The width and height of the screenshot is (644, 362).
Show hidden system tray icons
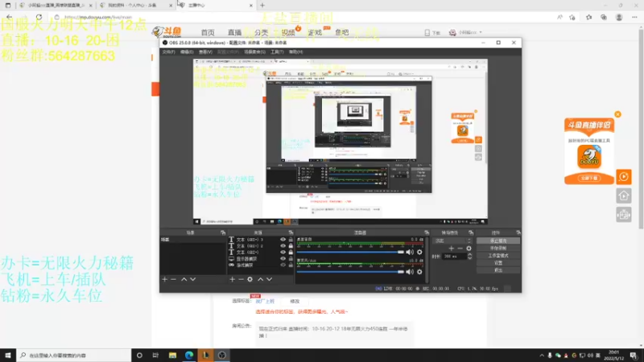(542, 356)
